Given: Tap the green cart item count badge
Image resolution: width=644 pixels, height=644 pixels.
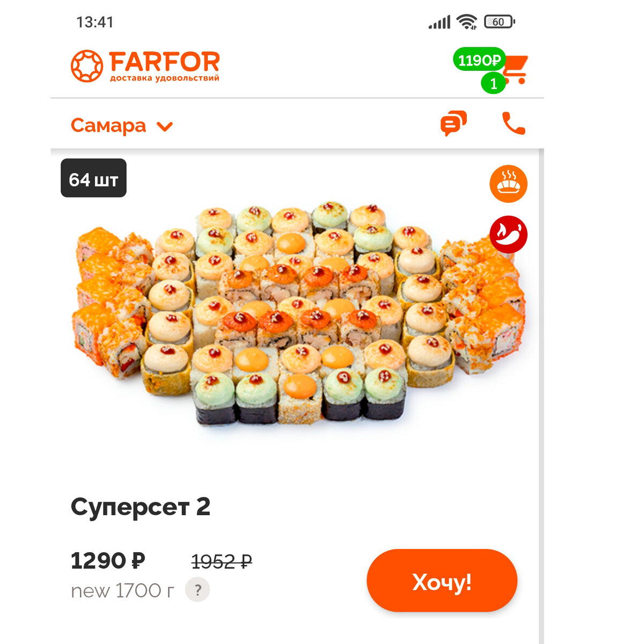Looking at the screenshot, I should pyautogui.click(x=493, y=83).
